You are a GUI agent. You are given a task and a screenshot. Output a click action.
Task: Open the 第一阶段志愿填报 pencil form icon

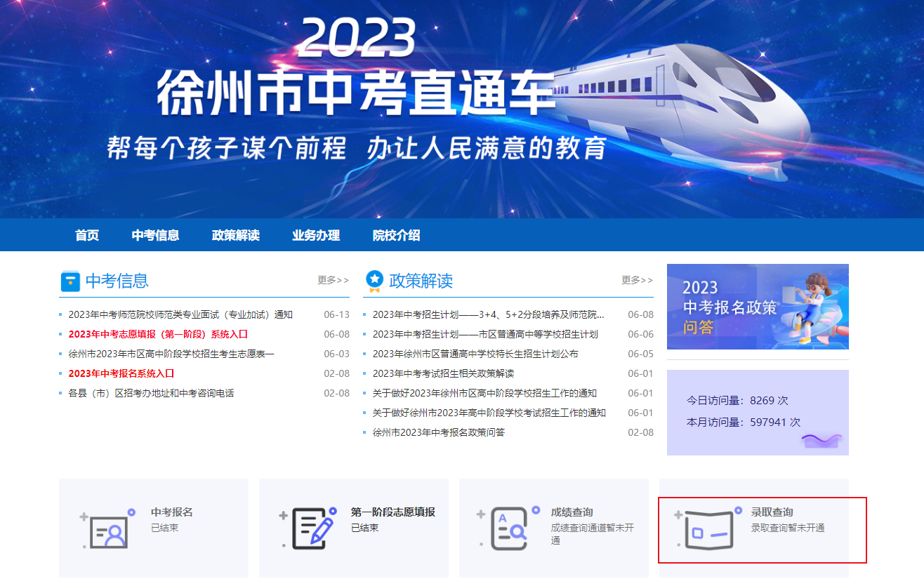tap(308, 528)
